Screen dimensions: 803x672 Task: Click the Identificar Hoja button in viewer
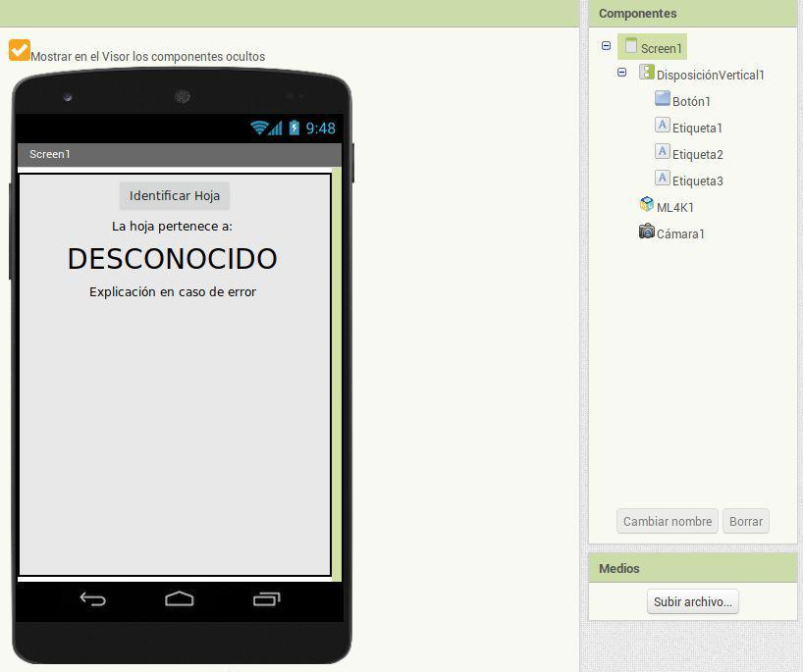[x=175, y=196]
